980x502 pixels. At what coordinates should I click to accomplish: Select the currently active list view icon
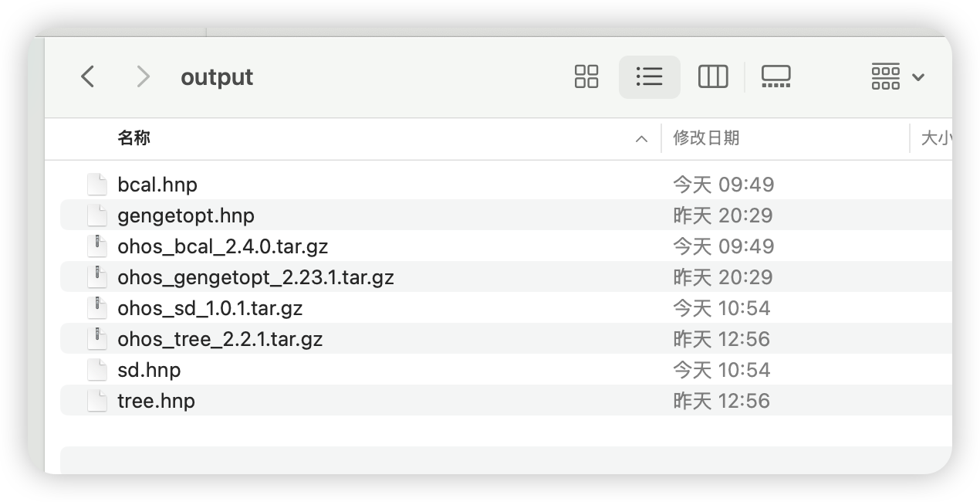pos(649,76)
